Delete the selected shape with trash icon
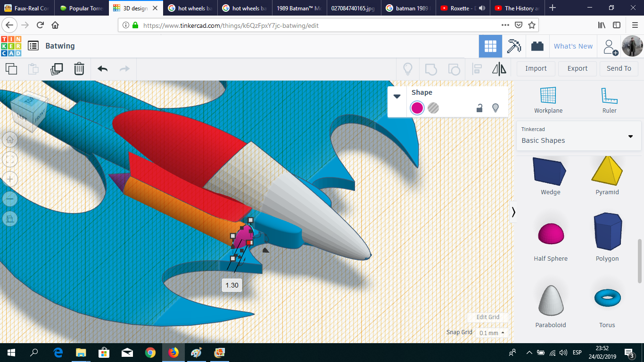Screen dimensions: 644x362 (x=79, y=69)
